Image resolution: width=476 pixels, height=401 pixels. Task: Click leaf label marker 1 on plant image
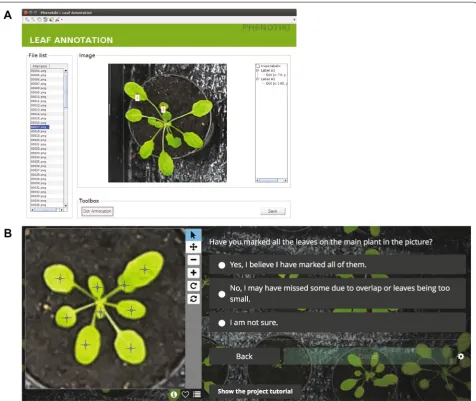point(137,97)
